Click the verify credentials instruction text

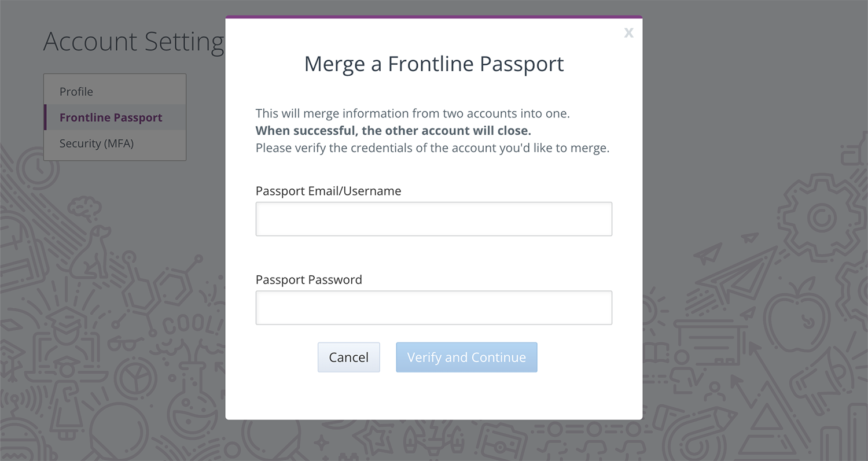coord(432,147)
